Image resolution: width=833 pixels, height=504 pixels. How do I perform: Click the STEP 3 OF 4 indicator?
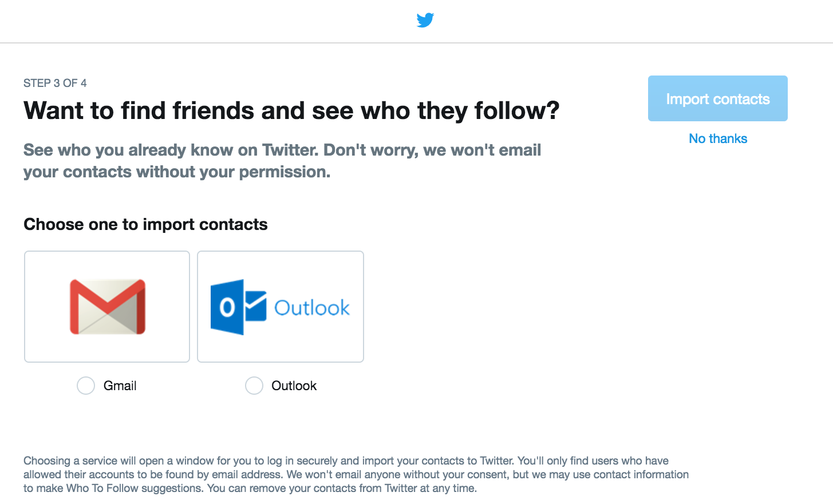(55, 83)
